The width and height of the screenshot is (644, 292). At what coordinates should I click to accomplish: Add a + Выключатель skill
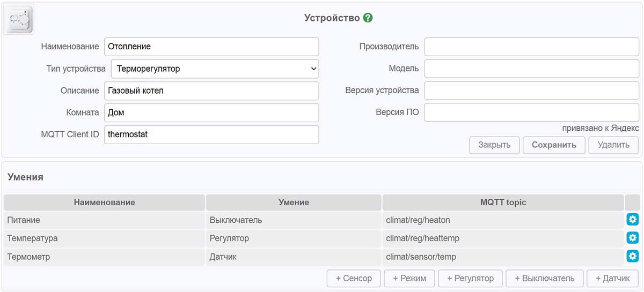point(545,279)
